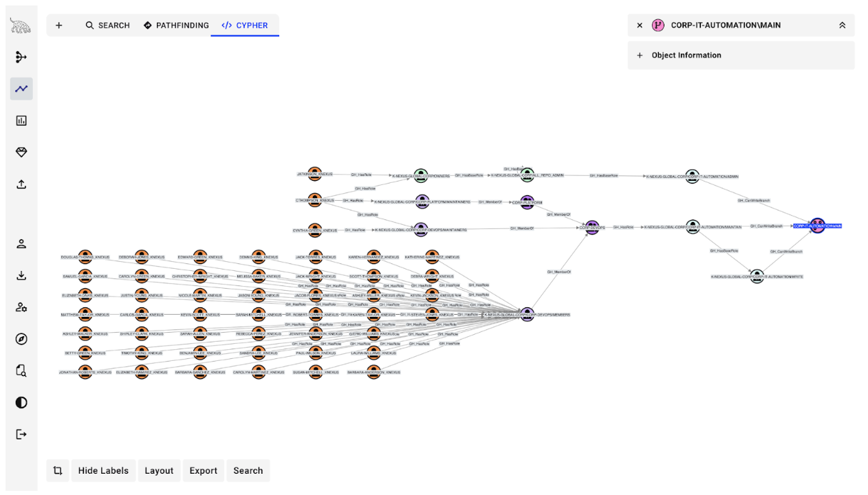Viewport: 868px width, 495px height.
Task: Click the crop/fit graph icon button
Action: pyautogui.click(x=58, y=471)
